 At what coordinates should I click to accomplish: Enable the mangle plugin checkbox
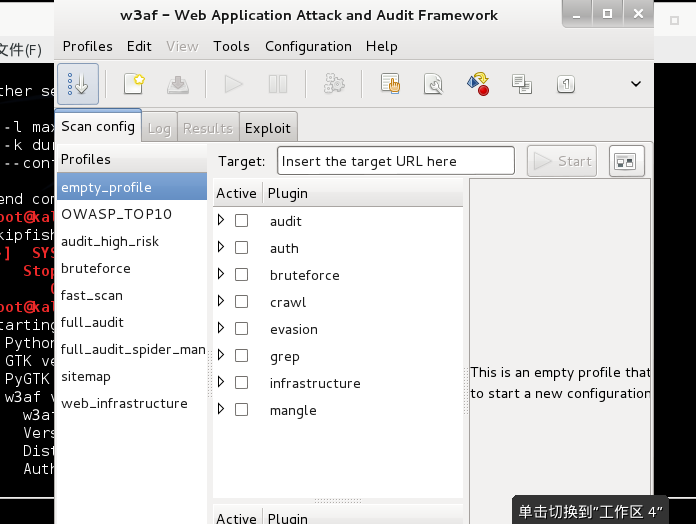(x=241, y=410)
